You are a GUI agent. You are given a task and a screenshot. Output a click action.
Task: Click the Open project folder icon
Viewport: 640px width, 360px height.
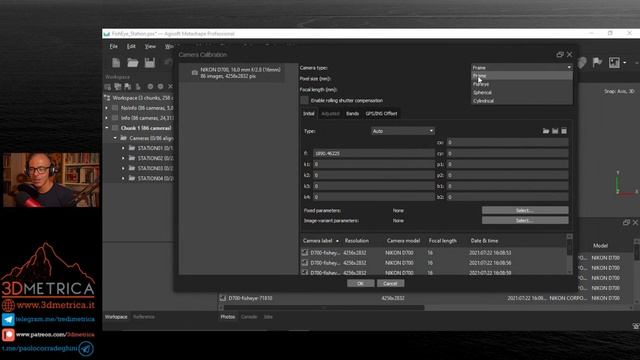tap(133, 63)
